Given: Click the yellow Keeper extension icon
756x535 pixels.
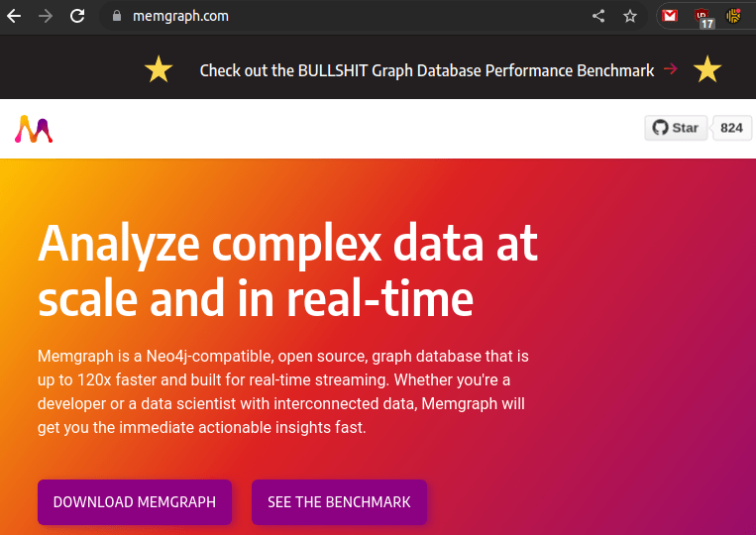Looking at the screenshot, I should coord(734,16).
